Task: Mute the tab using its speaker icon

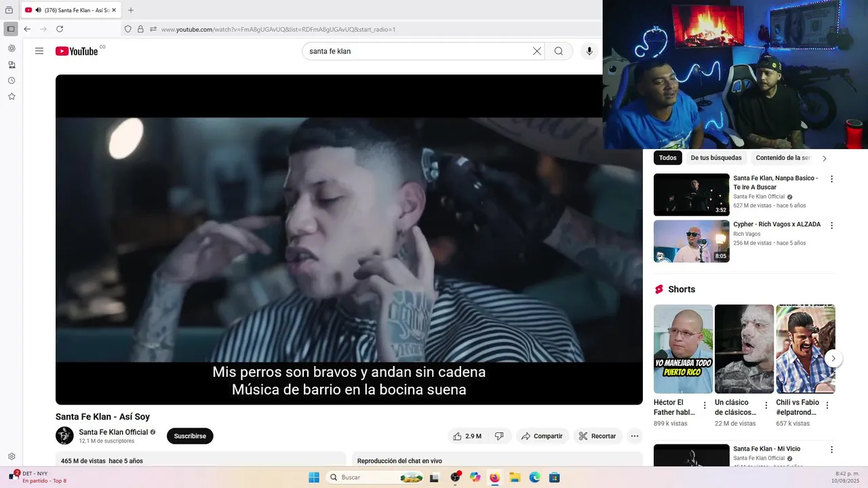Action: click(x=38, y=10)
